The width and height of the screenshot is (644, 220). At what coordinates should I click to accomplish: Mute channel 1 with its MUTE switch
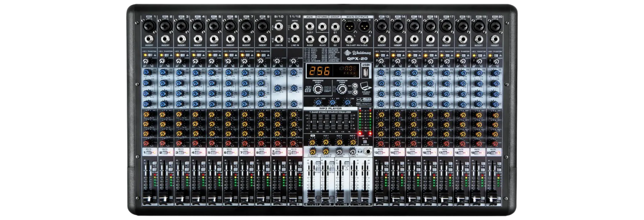coord(150,153)
